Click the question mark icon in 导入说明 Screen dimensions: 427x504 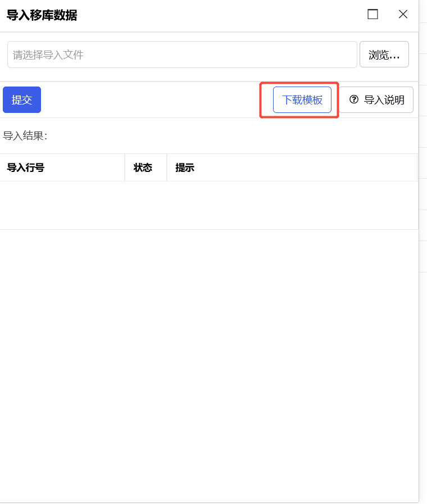(x=354, y=99)
